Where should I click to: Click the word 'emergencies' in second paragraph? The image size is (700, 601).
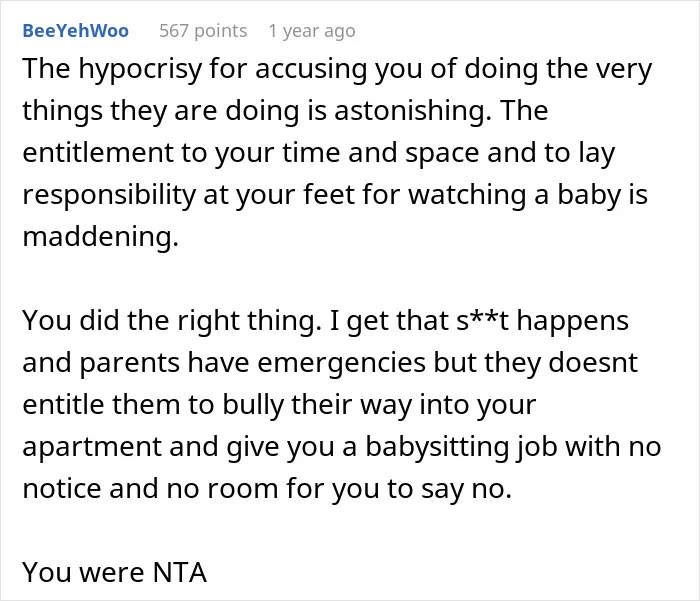coord(342,363)
